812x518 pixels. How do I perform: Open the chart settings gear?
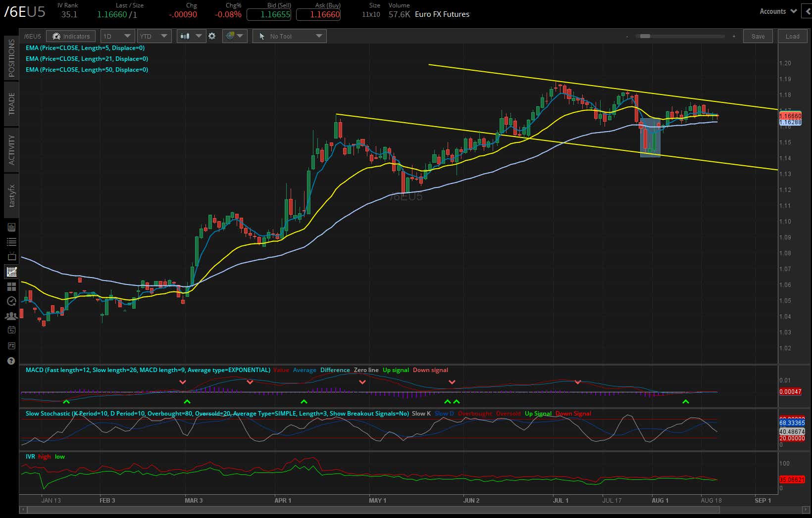tap(212, 36)
